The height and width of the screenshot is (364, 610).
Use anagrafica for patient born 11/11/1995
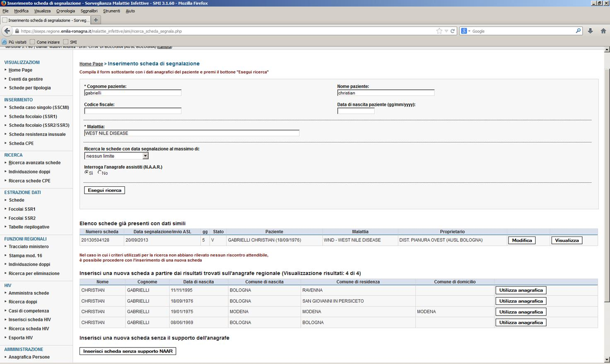click(521, 290)
